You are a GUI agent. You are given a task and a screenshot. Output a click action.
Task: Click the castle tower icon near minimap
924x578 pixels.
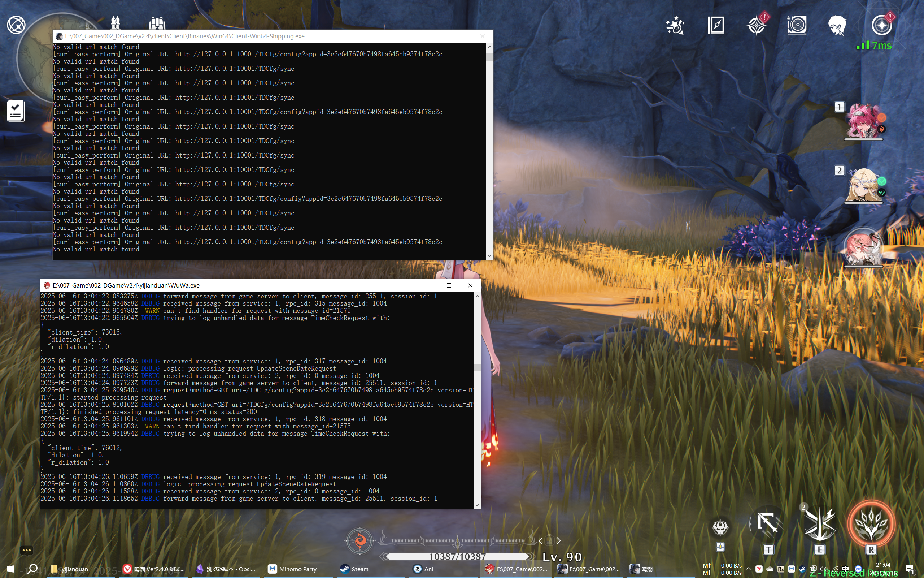pos(157,23)
